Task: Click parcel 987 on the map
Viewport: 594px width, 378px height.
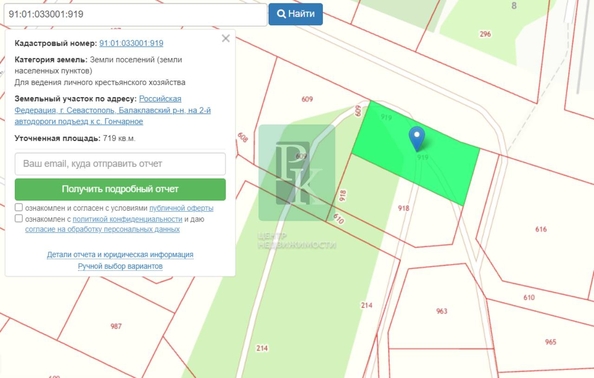Action: (x=116, y=326)
